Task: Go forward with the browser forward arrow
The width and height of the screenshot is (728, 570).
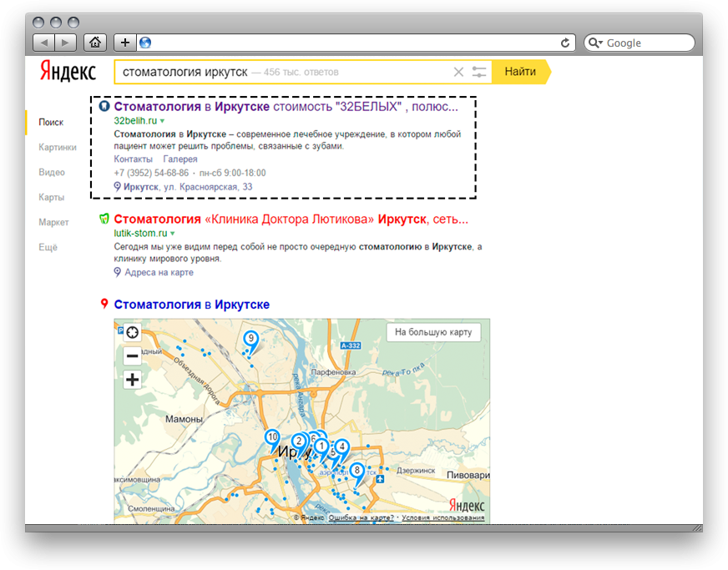Action: tap(65, 43)
